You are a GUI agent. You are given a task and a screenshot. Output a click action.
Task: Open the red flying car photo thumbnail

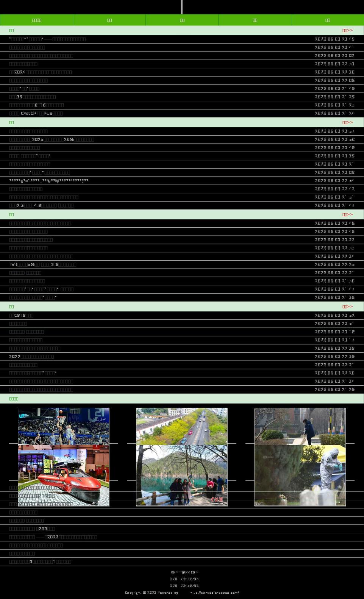[x=64, y=475]
